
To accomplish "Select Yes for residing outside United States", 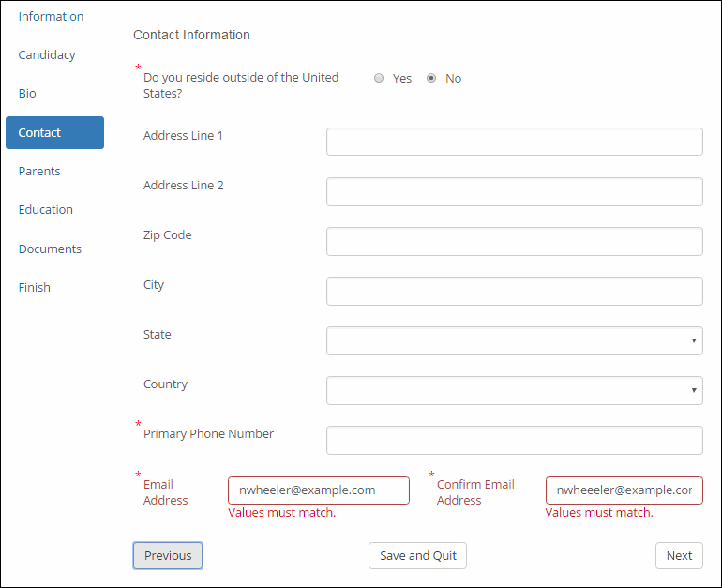I will (379, 79).
